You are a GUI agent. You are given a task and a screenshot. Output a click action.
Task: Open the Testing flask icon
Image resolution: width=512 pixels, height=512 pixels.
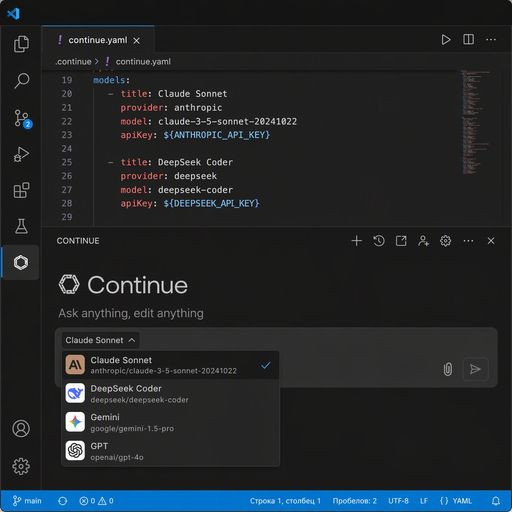[21, 226]
